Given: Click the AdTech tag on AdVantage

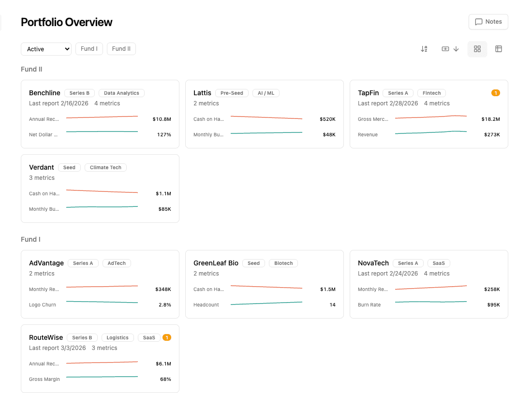Looking at the screenshot, I should coord(117,263).
